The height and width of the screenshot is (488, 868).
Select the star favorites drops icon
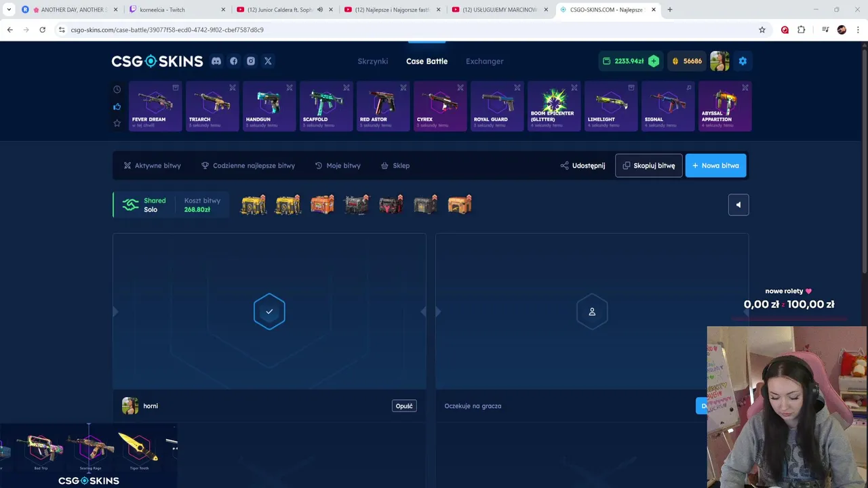[x=117, y=123]
